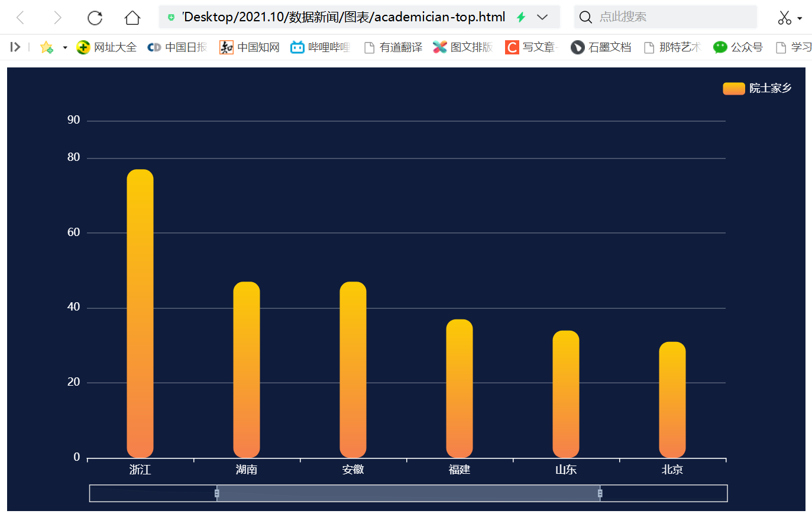Image resolution: width=812 pixels, height=517 pixels.
Task: Click the 福建 axis label
Action: coord(460,470)
